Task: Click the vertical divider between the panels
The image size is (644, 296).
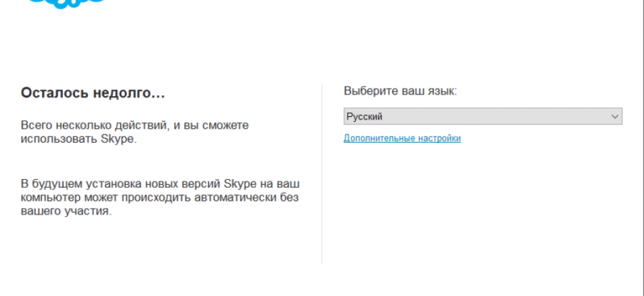Action: click(322, 174)
